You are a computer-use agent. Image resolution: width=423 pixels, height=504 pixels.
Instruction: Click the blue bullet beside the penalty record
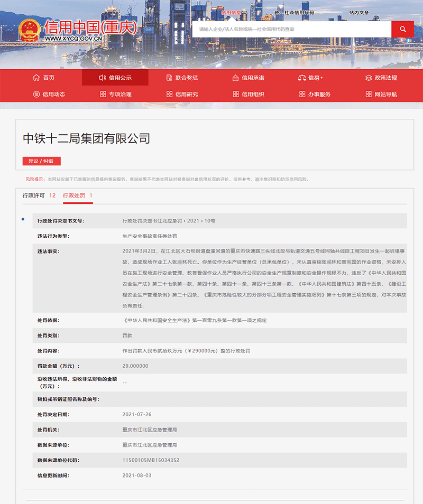23,219
